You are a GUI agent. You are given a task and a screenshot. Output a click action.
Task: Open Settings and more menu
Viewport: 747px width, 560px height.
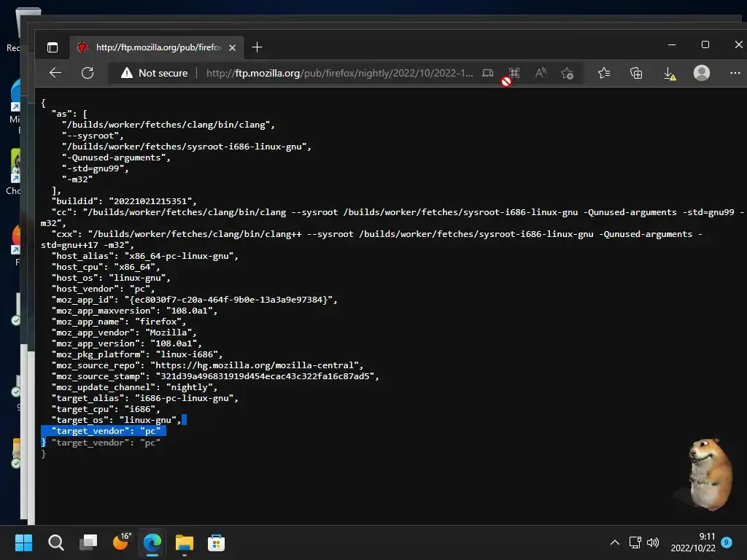click(735, 73)
